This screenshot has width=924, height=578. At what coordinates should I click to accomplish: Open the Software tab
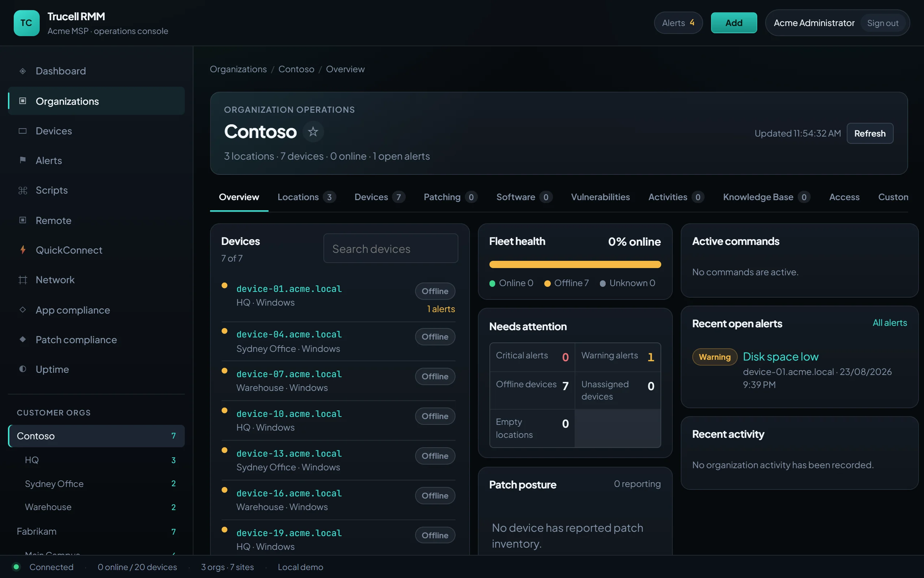pos(524,197)
